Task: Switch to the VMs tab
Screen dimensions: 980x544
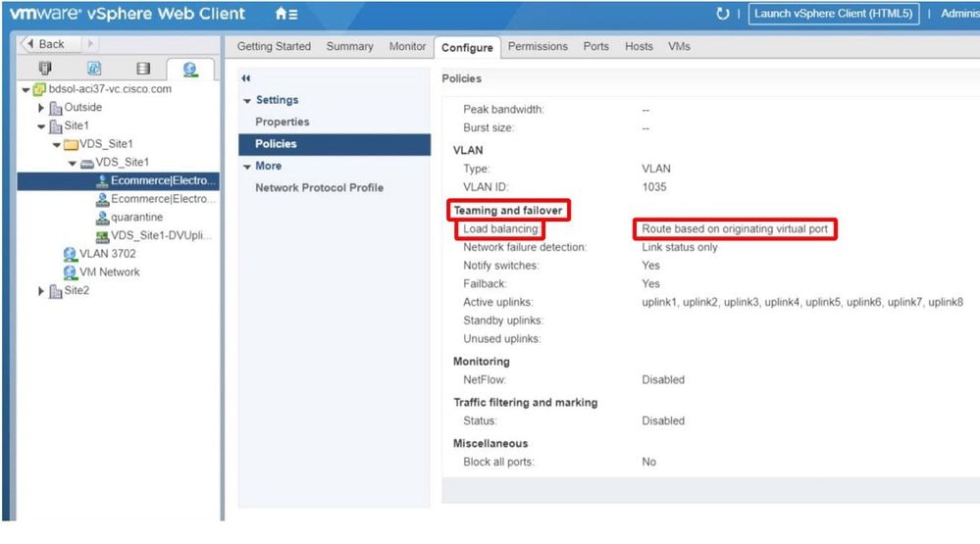Action: (x=679, y=46)
